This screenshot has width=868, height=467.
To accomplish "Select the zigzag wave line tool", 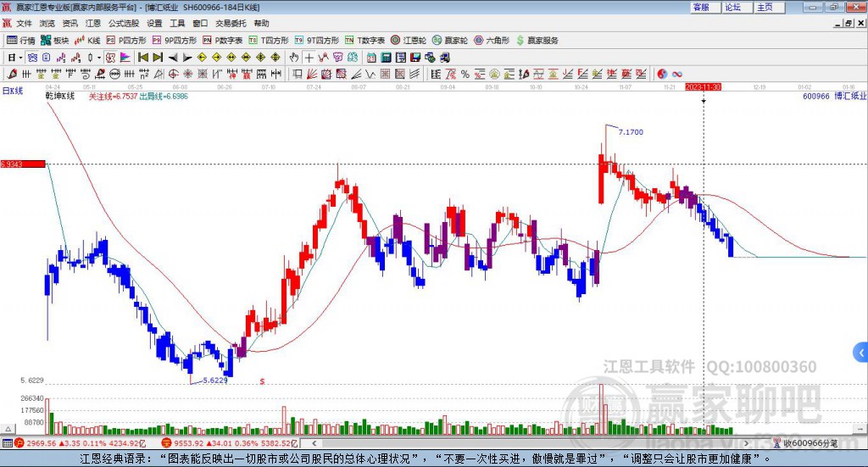I will pos(371,74).
